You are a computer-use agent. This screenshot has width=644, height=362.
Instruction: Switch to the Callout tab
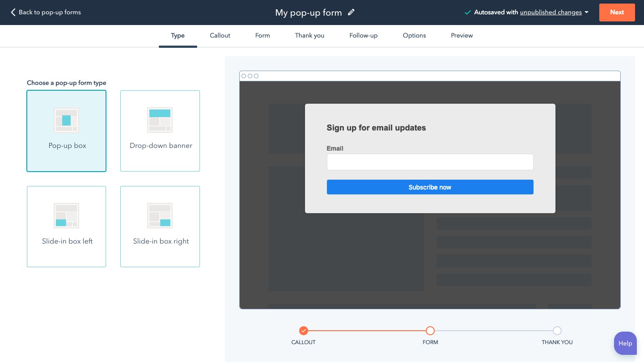tap(220, 36)
